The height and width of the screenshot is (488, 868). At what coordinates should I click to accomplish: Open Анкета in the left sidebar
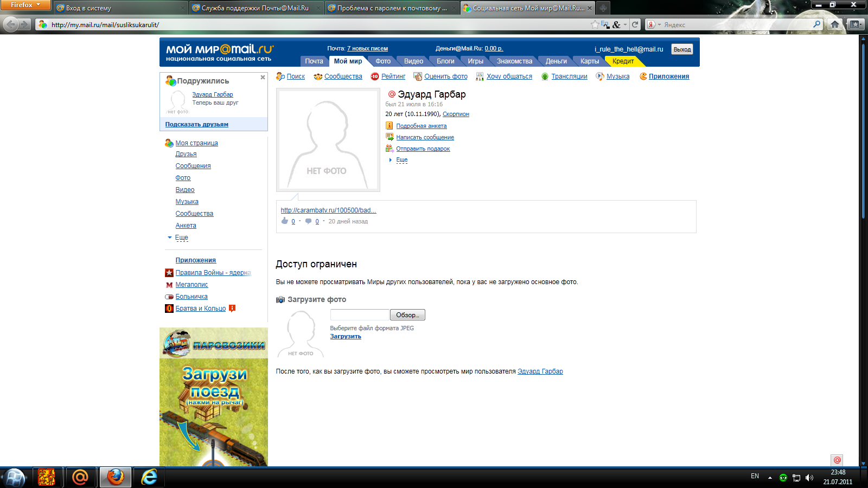click(x=186, y=226)
